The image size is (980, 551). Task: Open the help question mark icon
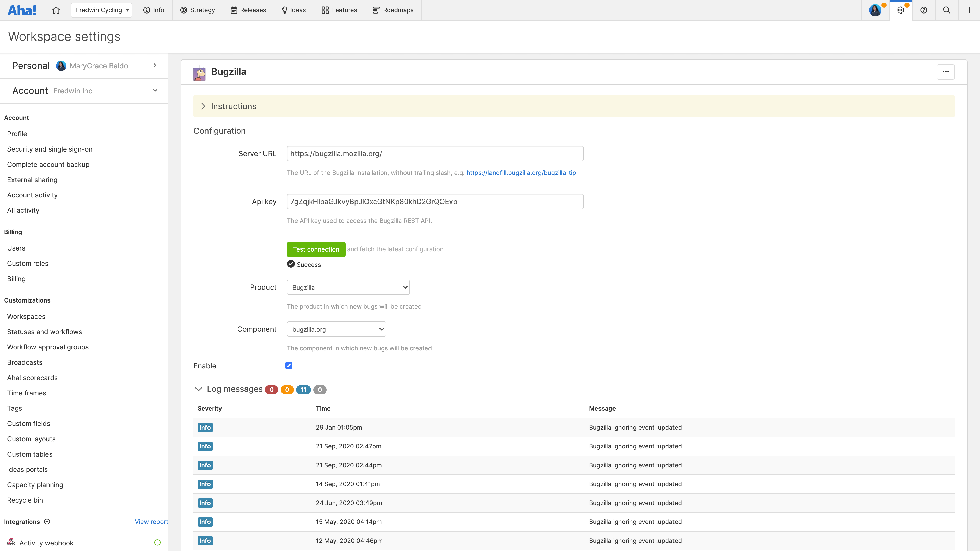[924, 10]
